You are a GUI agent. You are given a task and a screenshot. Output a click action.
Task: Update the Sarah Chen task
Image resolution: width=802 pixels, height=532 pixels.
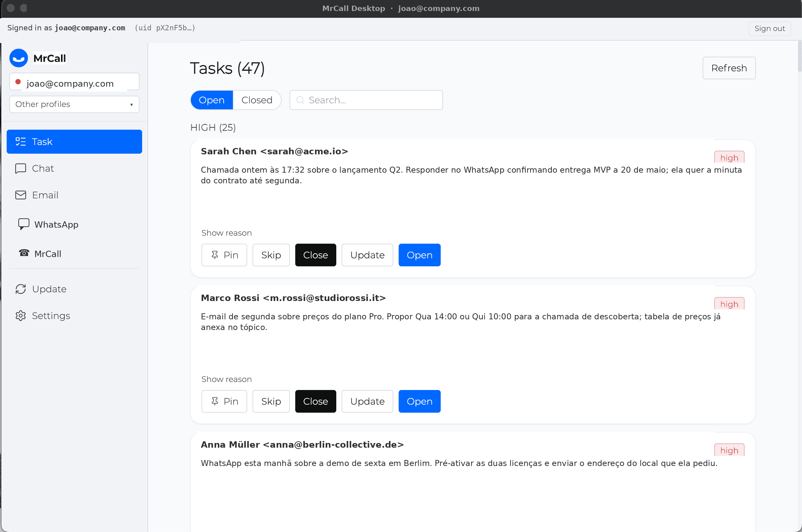[367, 255]
